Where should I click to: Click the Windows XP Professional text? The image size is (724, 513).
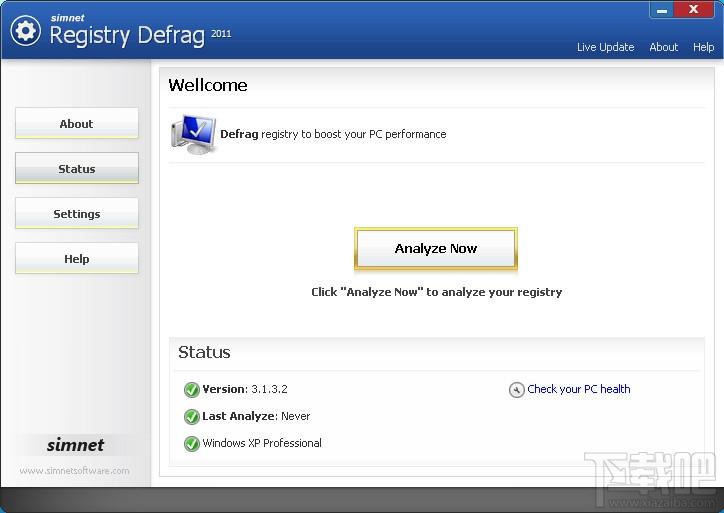point(262,443)
